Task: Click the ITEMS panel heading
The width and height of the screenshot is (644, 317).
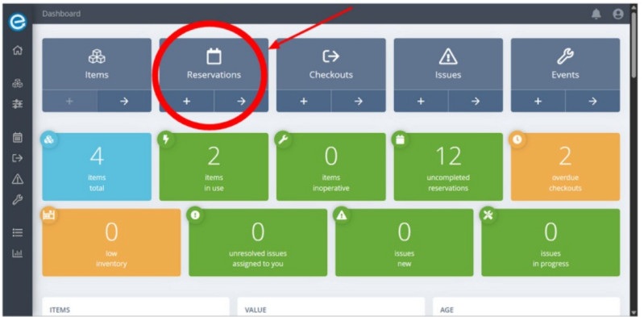Action: click(60, 310)
